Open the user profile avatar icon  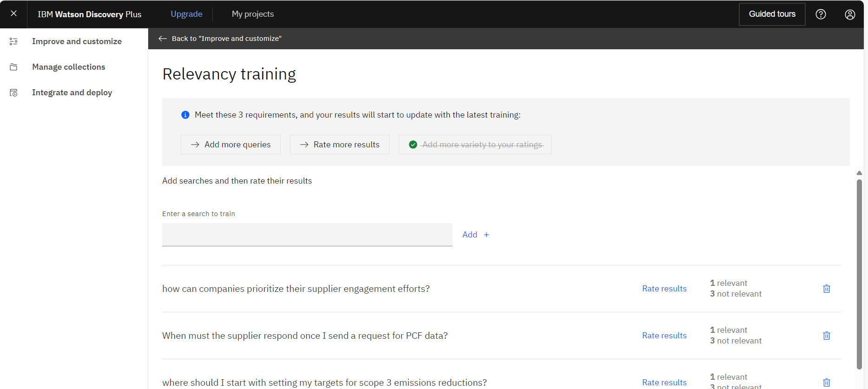coord(850,14)
